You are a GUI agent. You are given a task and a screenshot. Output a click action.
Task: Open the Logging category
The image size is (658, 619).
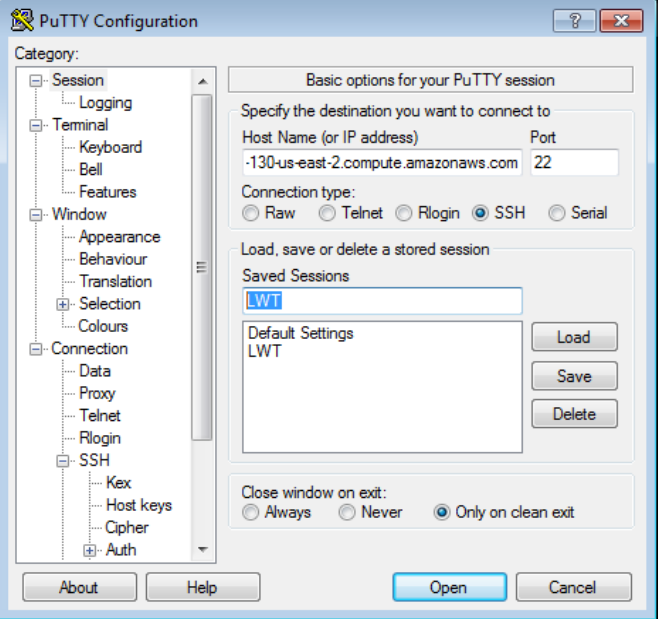click(x=105, y=103)
